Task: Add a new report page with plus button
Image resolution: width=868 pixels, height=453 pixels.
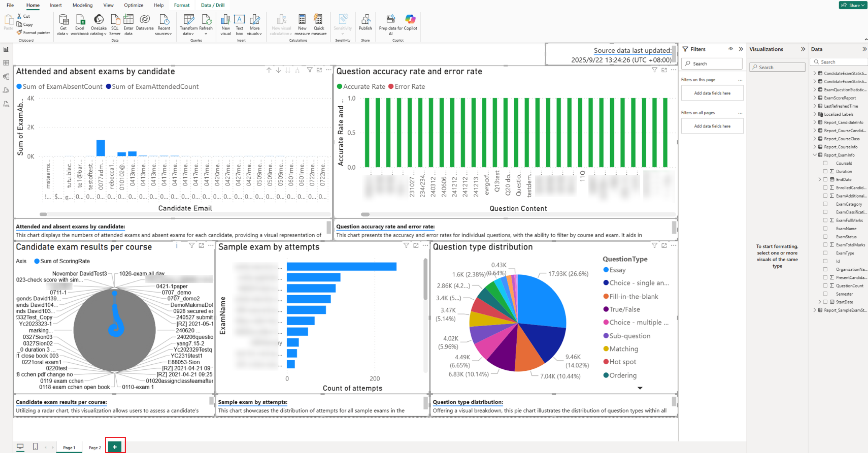Action: coord(115,447)
